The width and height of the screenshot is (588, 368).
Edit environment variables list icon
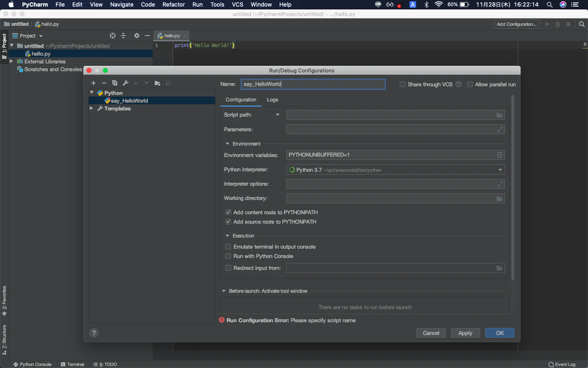coord(499,155)
